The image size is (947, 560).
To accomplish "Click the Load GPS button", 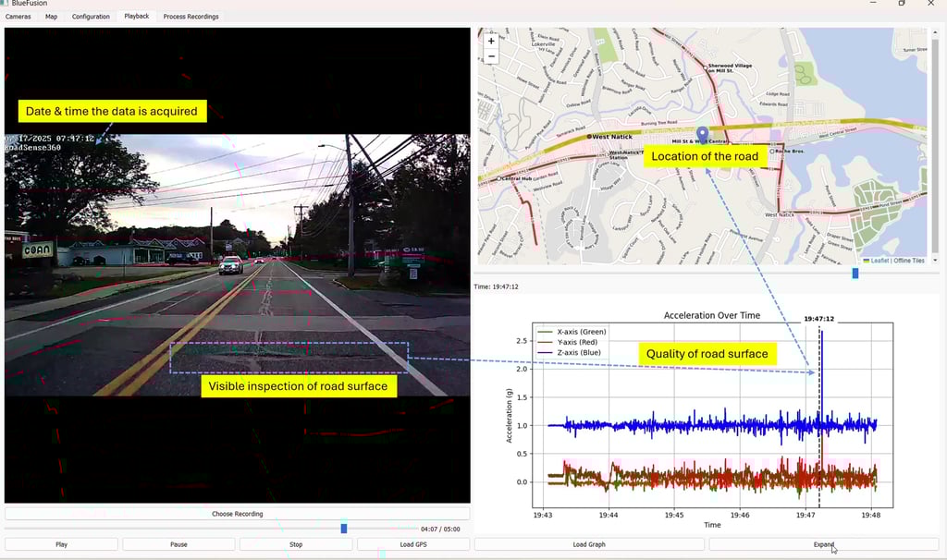I will point(413,544).
